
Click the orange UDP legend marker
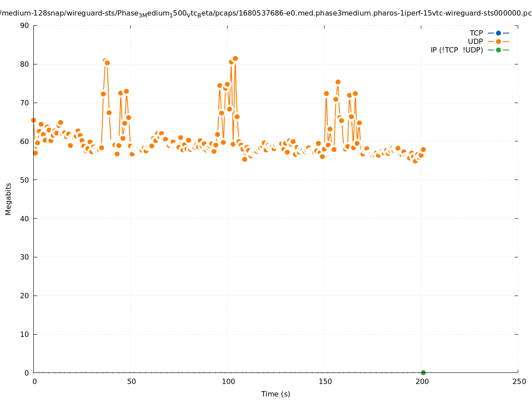pyautogui.click(x=498, y=41)
